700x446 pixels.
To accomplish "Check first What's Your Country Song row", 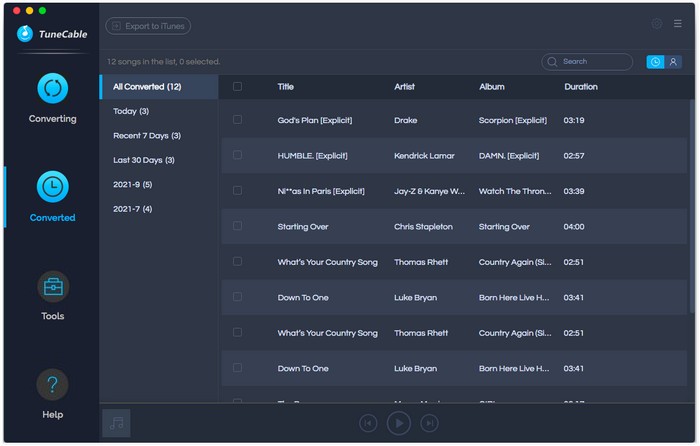I will tap(238, 261).
